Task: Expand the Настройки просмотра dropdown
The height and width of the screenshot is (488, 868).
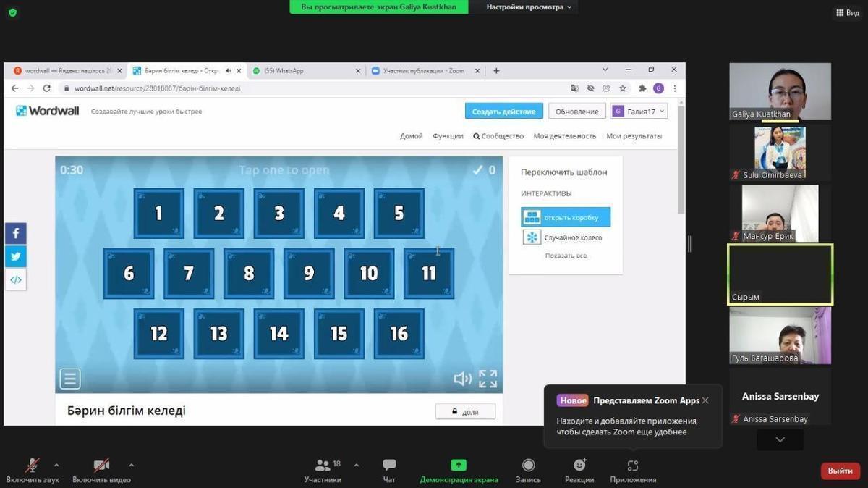Action: tap(529, 7)
